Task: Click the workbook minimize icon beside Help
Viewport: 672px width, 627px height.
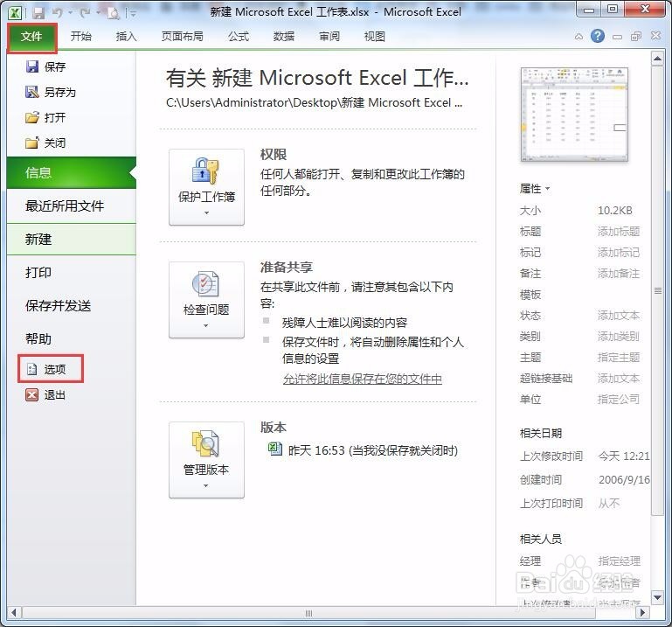Action: (617, 37)
